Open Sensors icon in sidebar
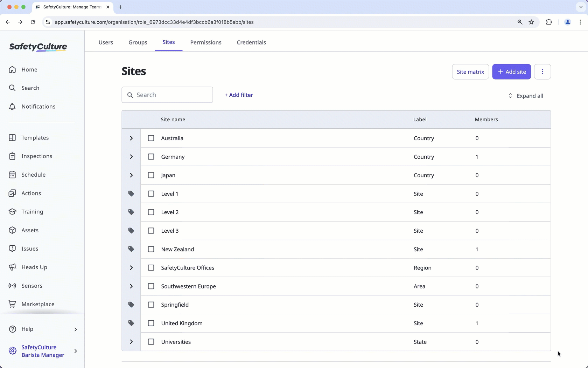Viewport: 588px width, 368px height. click(12, 286)
